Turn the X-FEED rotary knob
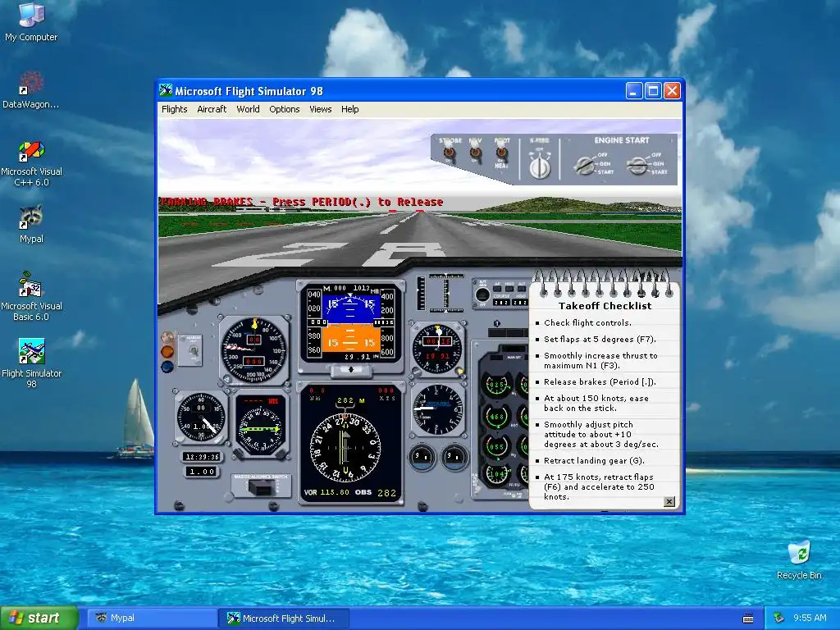Image resolution: width=840 pixels, height=630 pixels. [540, 167]
